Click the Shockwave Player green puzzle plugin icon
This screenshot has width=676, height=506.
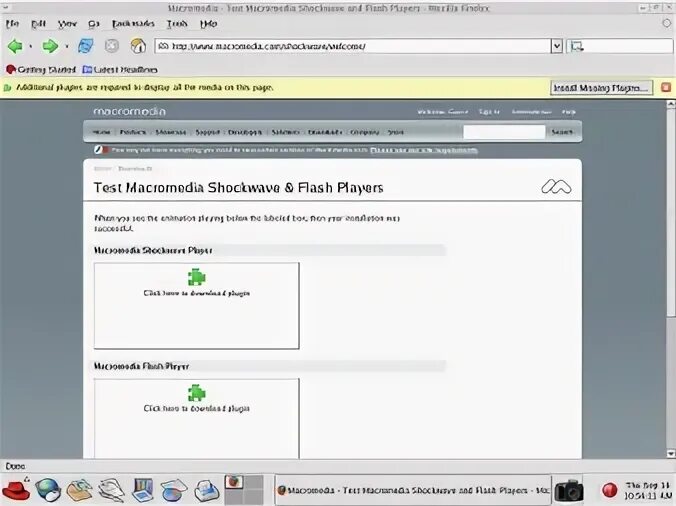[x=197, y=277]
